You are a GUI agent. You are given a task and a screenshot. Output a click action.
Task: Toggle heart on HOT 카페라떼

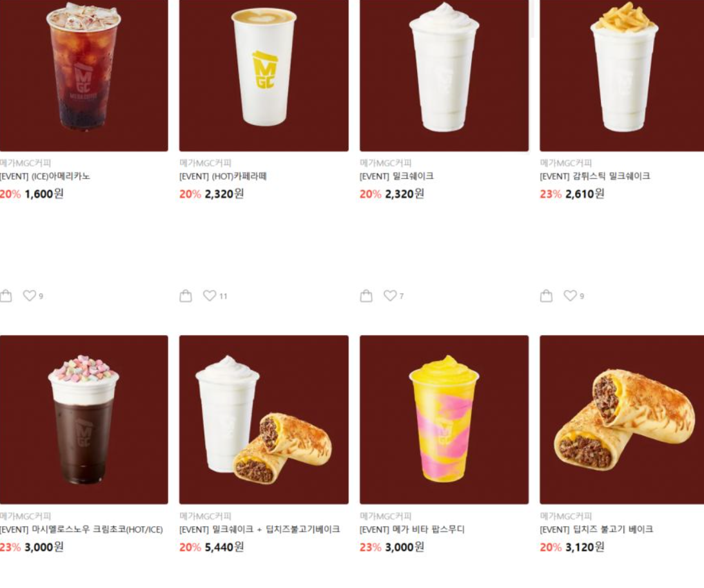click(210, 295)
